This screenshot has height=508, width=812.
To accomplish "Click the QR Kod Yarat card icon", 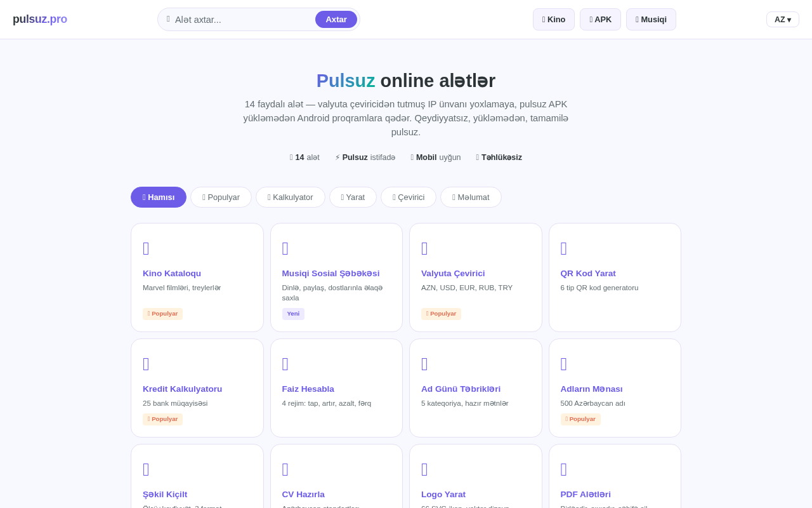I will click(564, 249).
